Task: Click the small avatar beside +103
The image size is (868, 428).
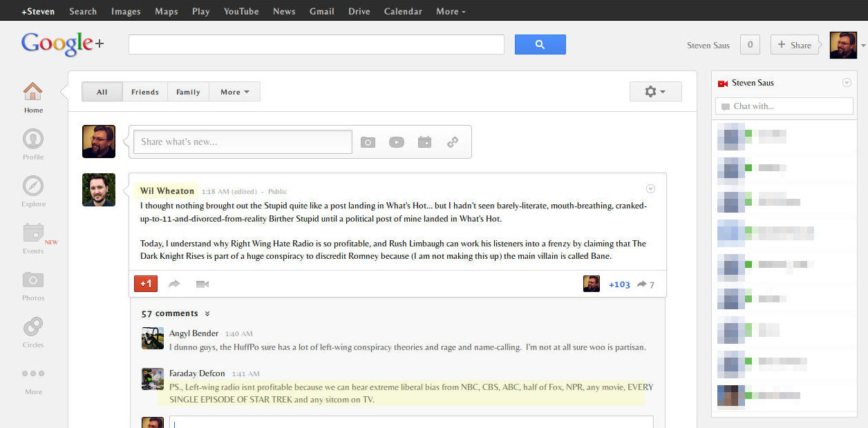Action: click(x=592, y=284)
